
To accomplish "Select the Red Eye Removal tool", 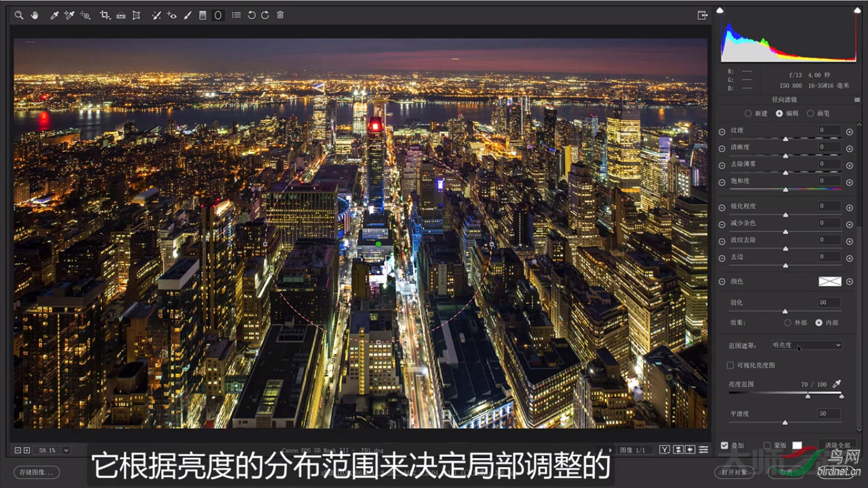I will [172, 15].
